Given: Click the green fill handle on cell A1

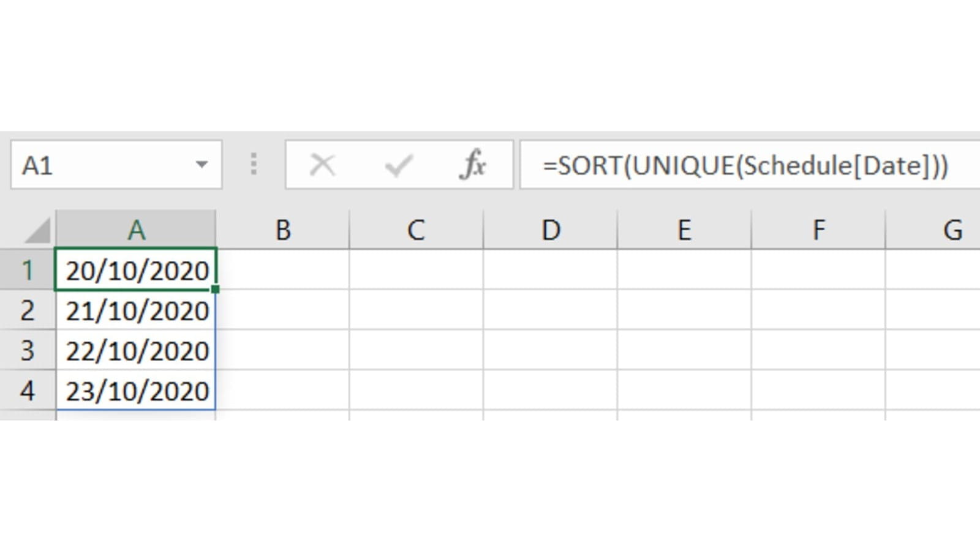Looking at the screenshot, I should pos(216,289).
